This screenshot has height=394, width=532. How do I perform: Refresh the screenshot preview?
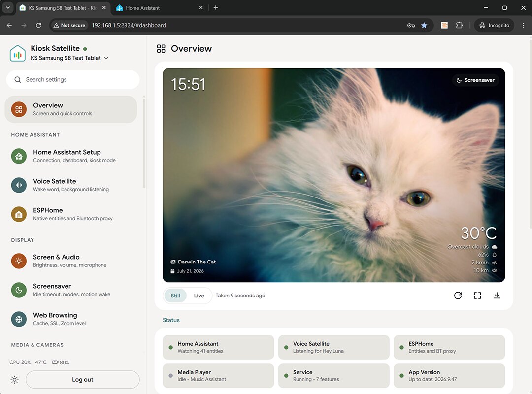458,295
